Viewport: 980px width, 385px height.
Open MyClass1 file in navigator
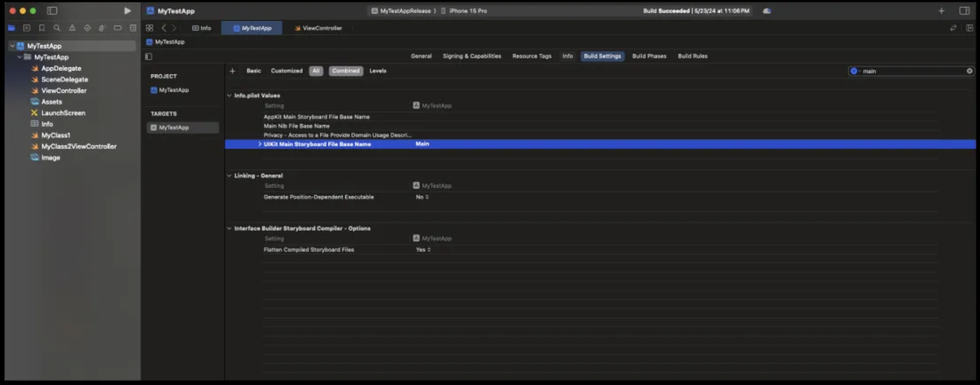[x=55, y=135]
